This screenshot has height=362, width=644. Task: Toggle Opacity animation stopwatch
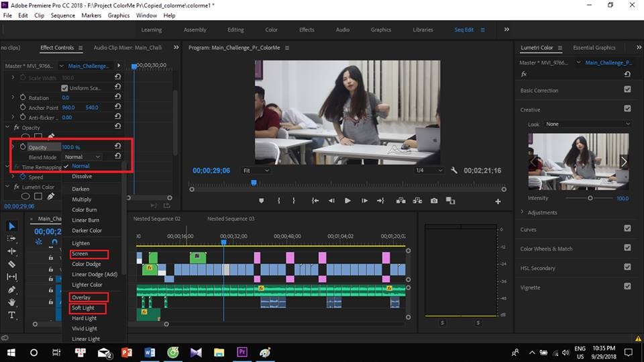pos(23,146)
